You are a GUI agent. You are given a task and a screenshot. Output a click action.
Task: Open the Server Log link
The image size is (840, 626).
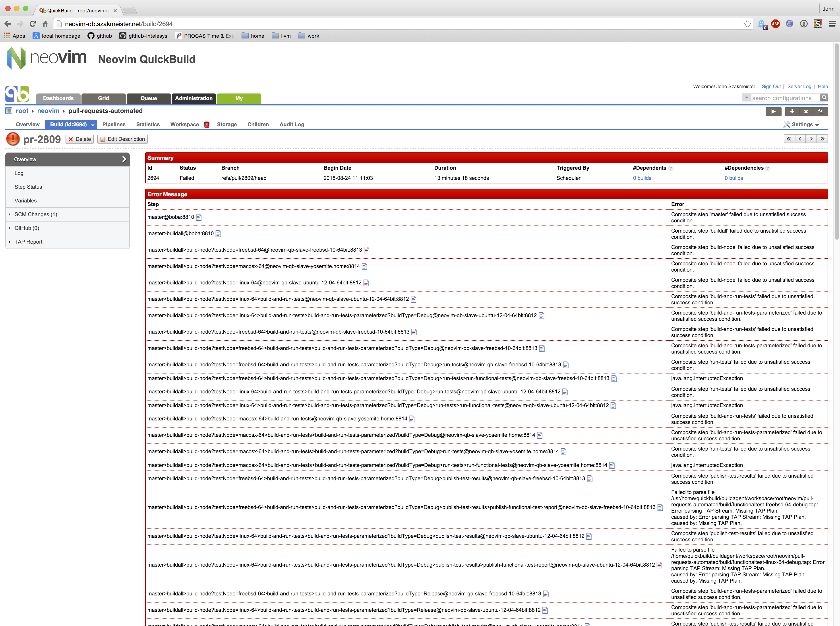(799, 86)
